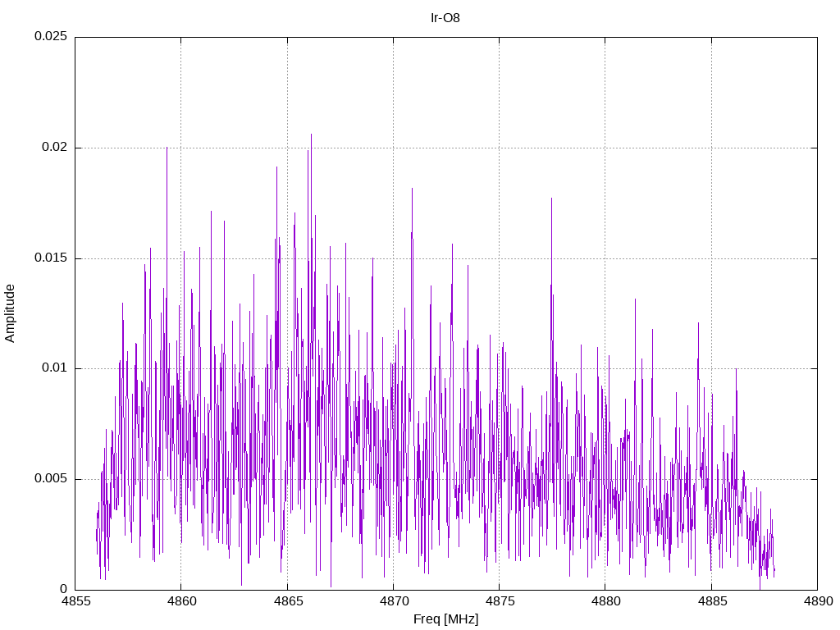The image size is (840, 630).
Task: Click the Amplitude y-axis label
Action: (10, 313)
